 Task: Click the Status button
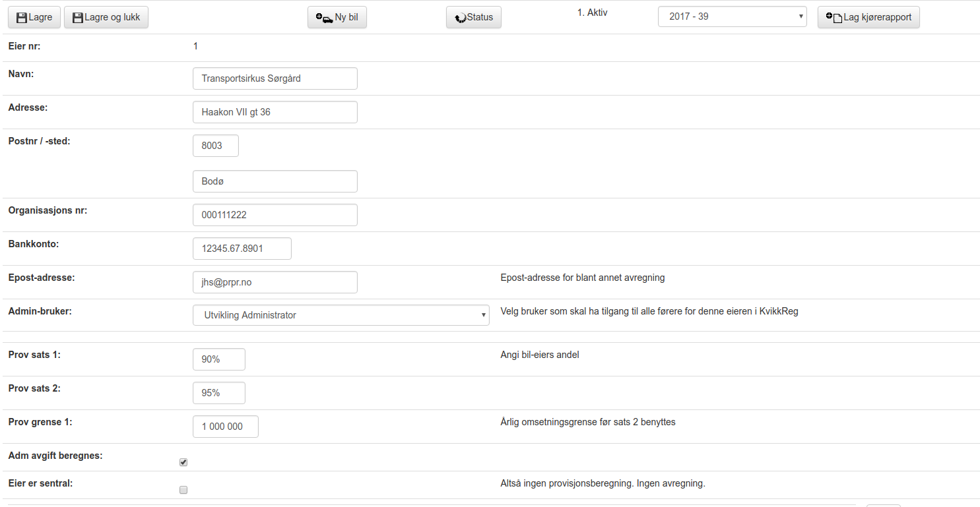click(474, 17)
